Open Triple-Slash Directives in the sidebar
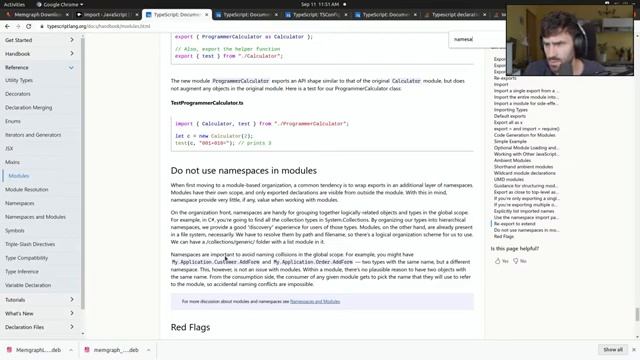The image size is (640, 360). pos(30,244)
